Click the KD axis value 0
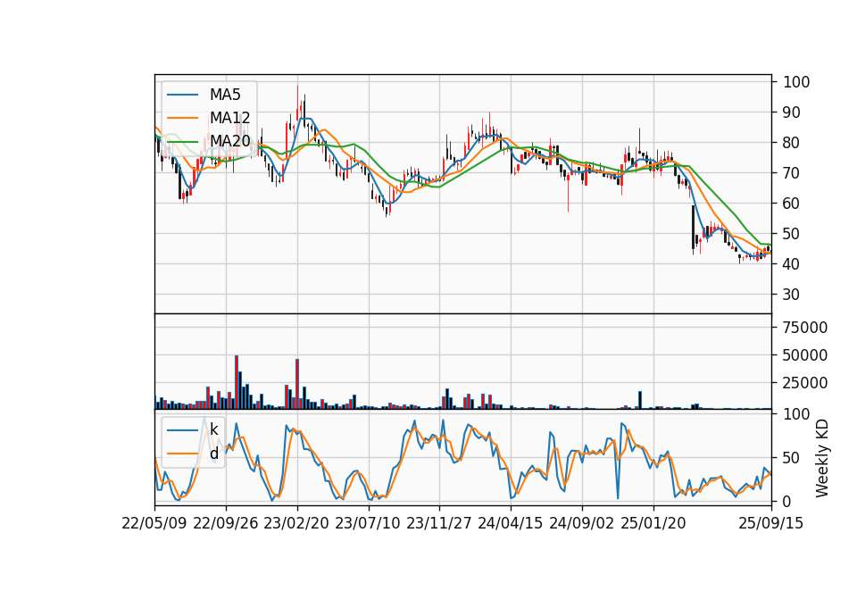 coord(786,501)
